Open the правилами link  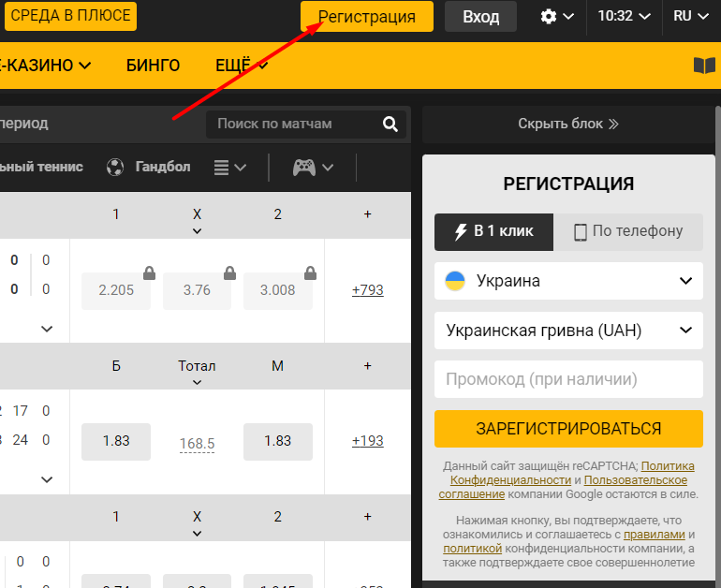(x=654, y=535)
